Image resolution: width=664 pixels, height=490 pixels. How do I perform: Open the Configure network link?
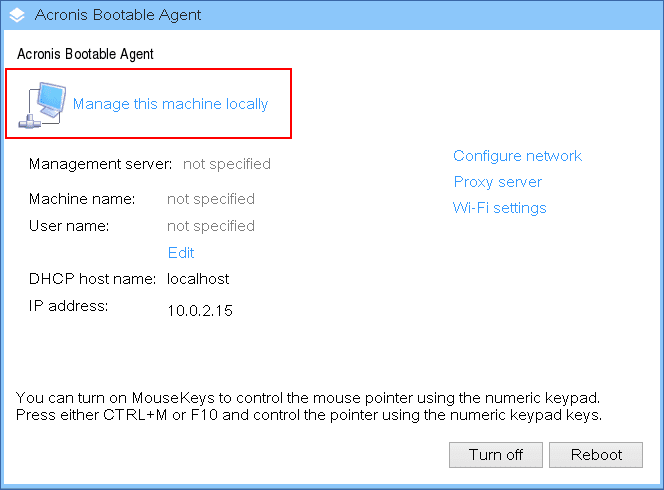tap(517, 156)
